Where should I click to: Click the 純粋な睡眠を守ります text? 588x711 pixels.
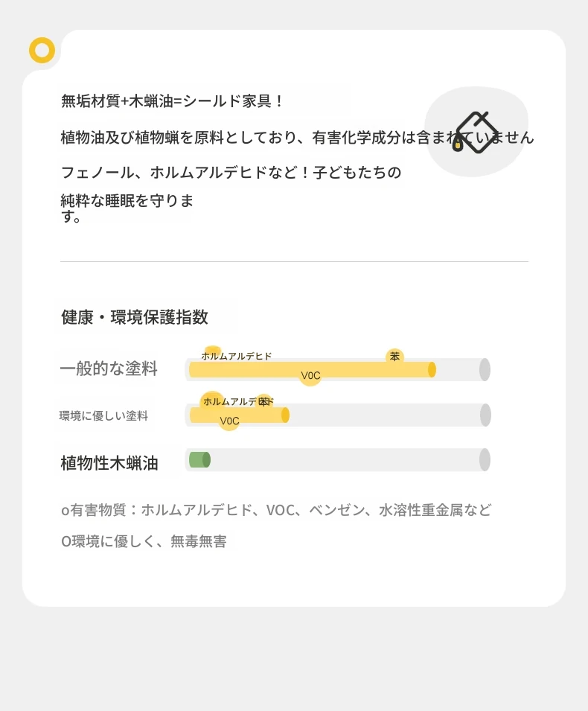[x=127, y=208]
